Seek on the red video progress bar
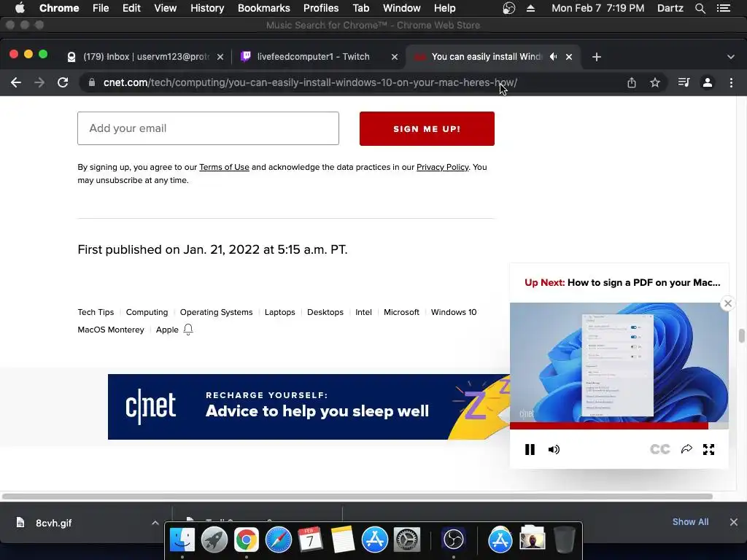Screen dimensions: 747x560 (x=619, y=426)
